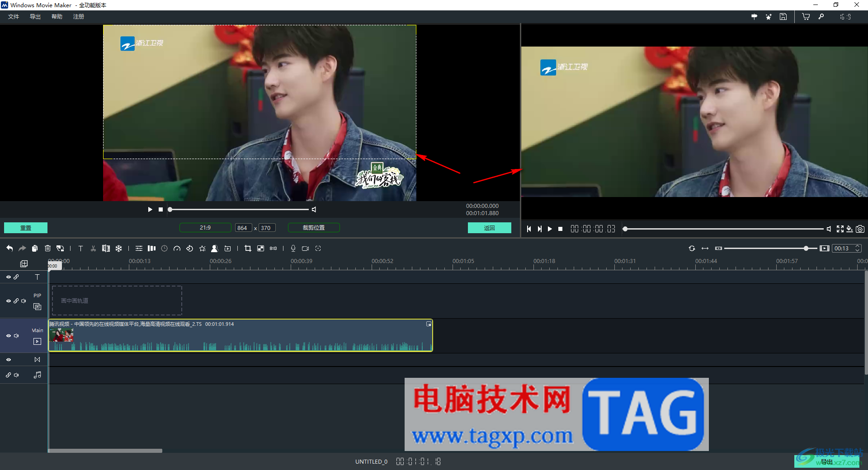Click the redo arrow in timeline toolbar

coord(22,249)
